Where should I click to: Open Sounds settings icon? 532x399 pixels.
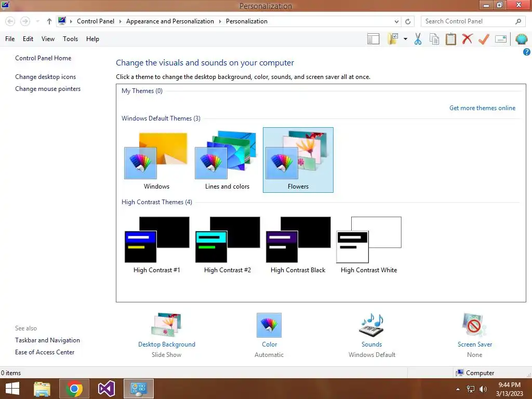(x=371, y=325)
